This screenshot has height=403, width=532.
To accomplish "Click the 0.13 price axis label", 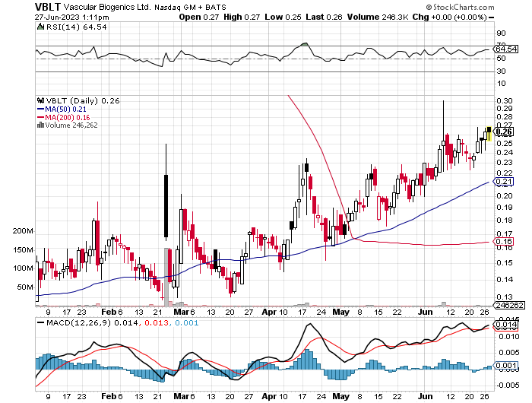I will 505,297.
